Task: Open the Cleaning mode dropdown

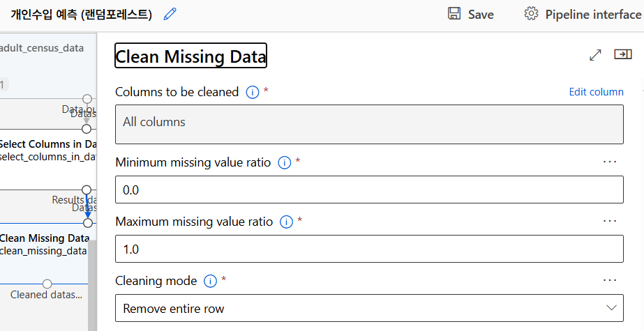Action: (369, 307)
